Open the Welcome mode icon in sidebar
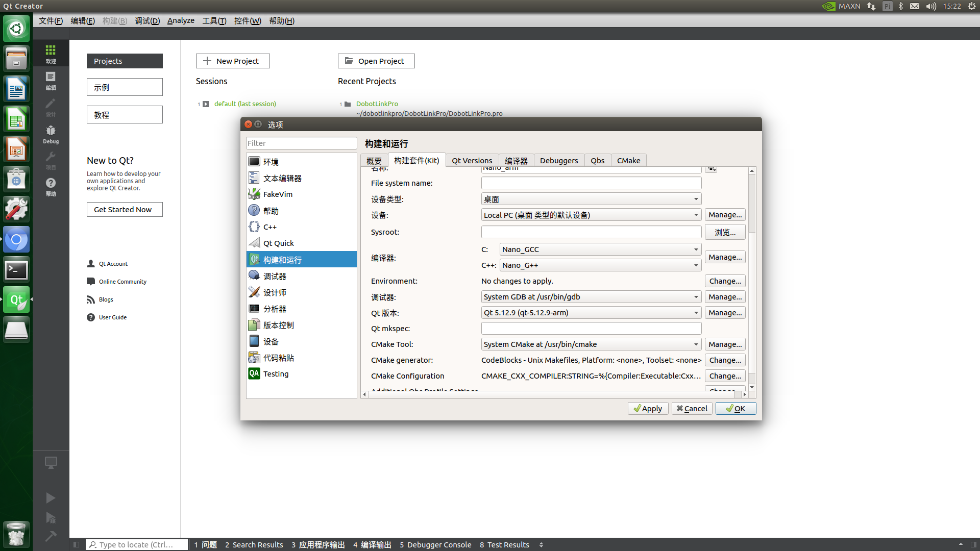The height and width of the screenshot is (551, 980). (51, 54)
